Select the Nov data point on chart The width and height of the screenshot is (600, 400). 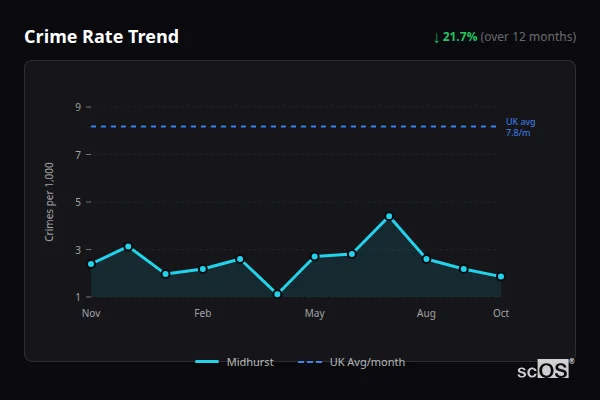click(x=91, y=264)
